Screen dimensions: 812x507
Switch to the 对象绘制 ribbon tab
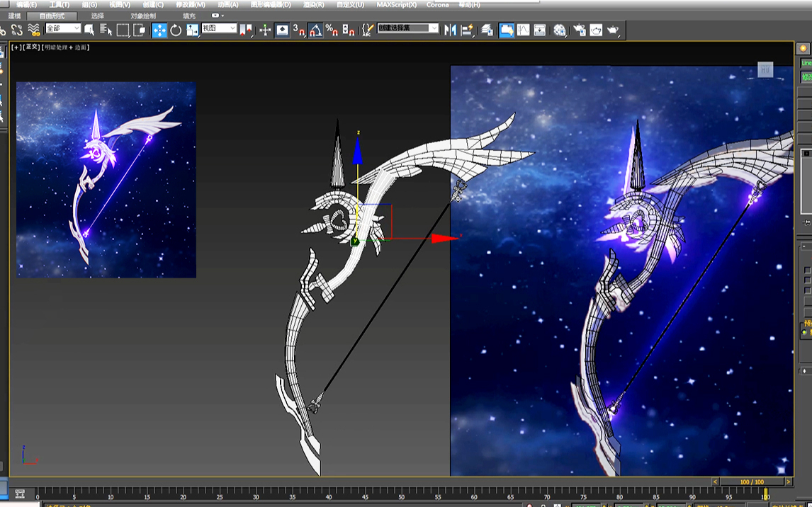(x=143, y=16)
